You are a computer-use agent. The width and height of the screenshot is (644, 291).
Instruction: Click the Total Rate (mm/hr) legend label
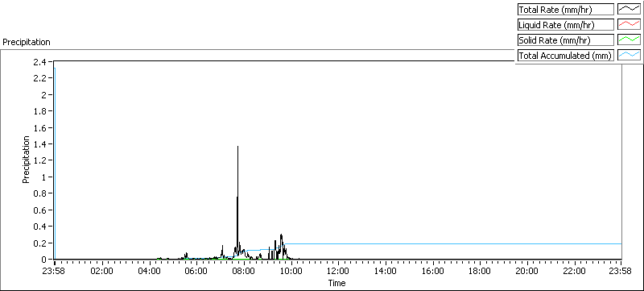point(565,9)
